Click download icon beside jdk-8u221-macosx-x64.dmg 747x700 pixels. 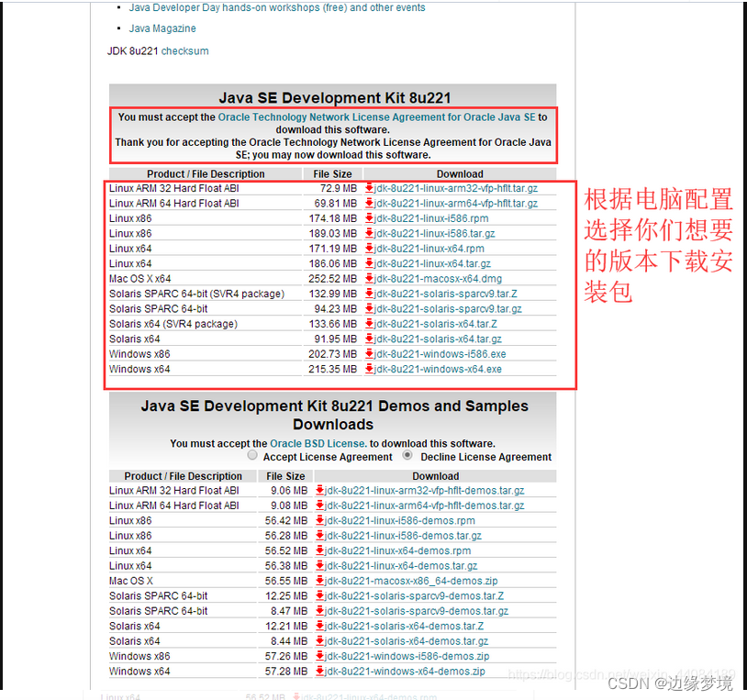click(x=369, y=279)
